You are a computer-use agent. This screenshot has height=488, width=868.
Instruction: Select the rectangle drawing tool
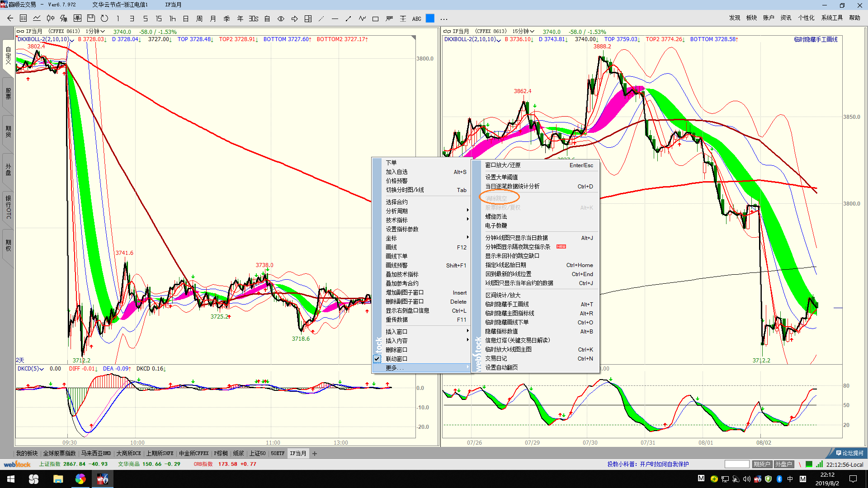tap(375, 19)
